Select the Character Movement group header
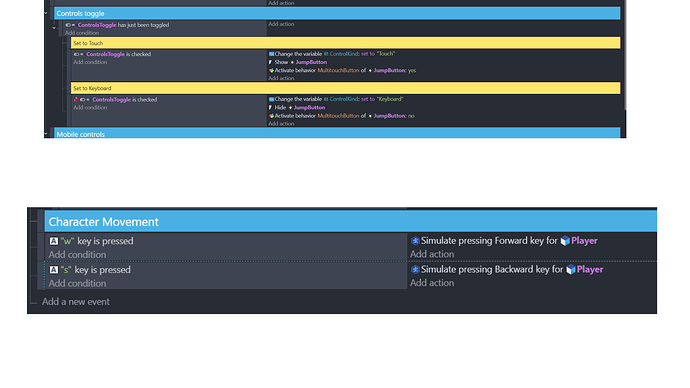Viewport: 690px width, 388px height. pyautogui.click(x=350, y=221)
